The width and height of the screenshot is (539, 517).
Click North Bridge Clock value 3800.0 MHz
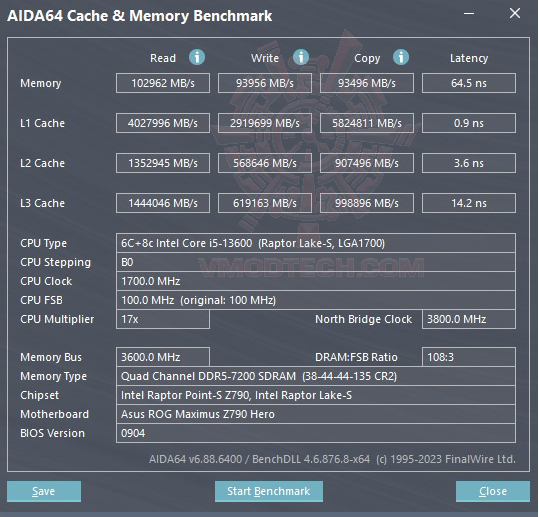469,319
